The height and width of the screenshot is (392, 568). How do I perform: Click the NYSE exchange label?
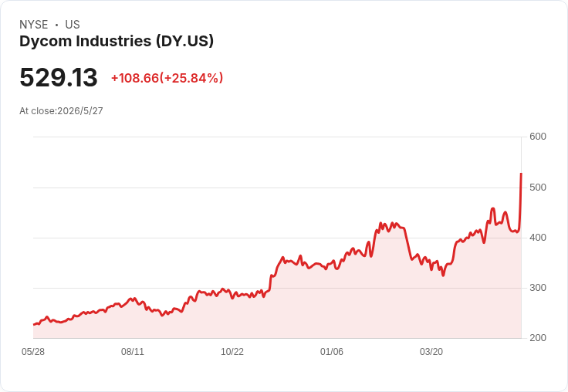click(x=34, y=24)
